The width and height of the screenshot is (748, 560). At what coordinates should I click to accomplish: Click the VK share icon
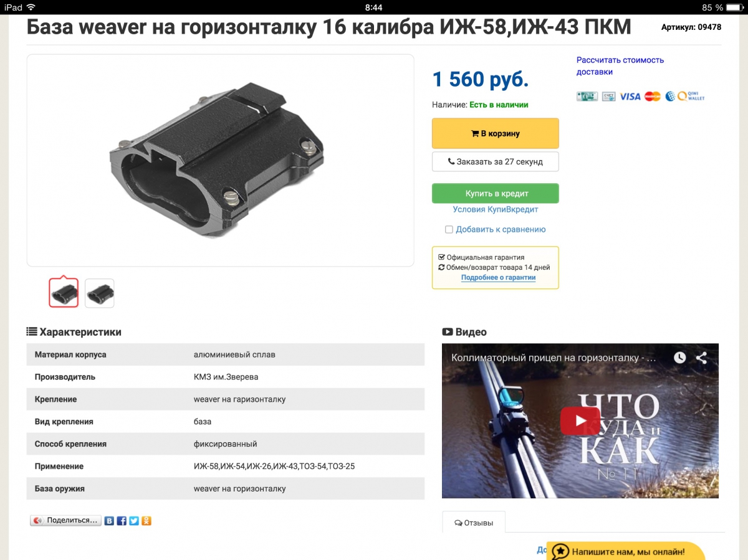point(109,521)
